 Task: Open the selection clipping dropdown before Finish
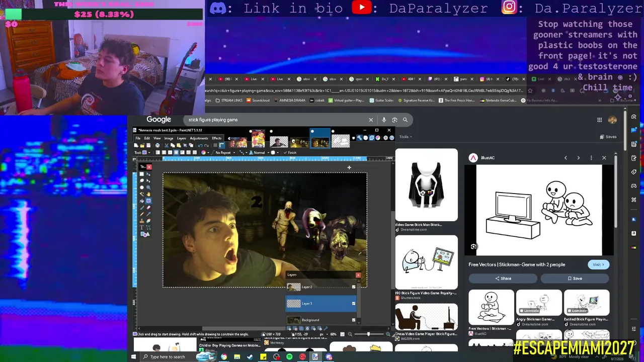[275, 152]
